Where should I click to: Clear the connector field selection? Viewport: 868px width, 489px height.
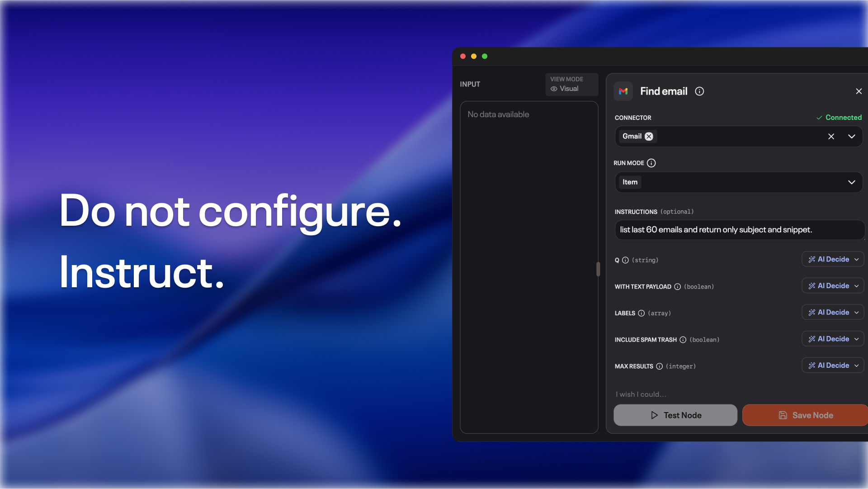coord(831,137)
